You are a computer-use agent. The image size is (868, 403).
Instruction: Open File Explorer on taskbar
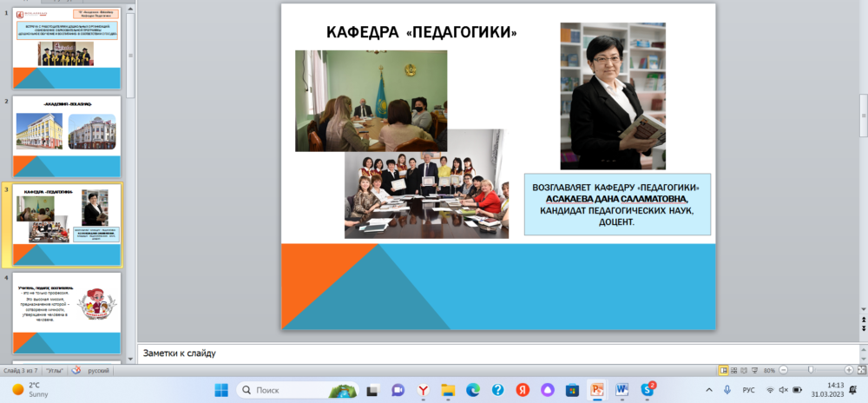448,390
